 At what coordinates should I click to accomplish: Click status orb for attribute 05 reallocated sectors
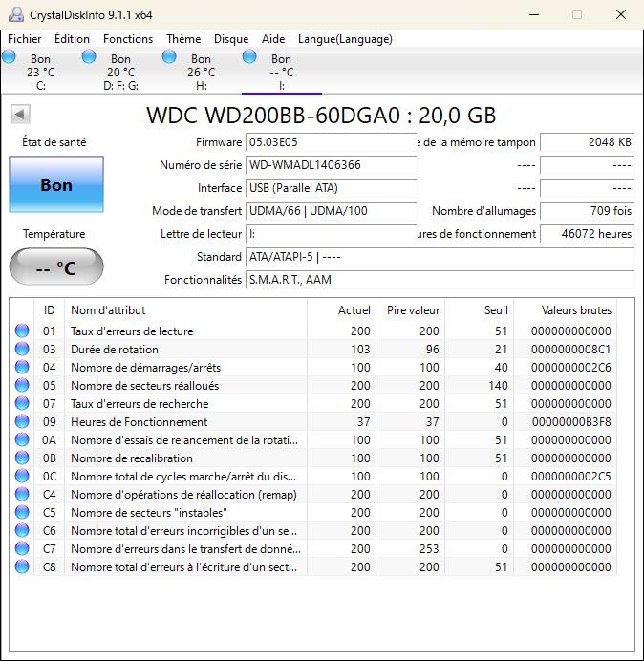click(22, 386)
